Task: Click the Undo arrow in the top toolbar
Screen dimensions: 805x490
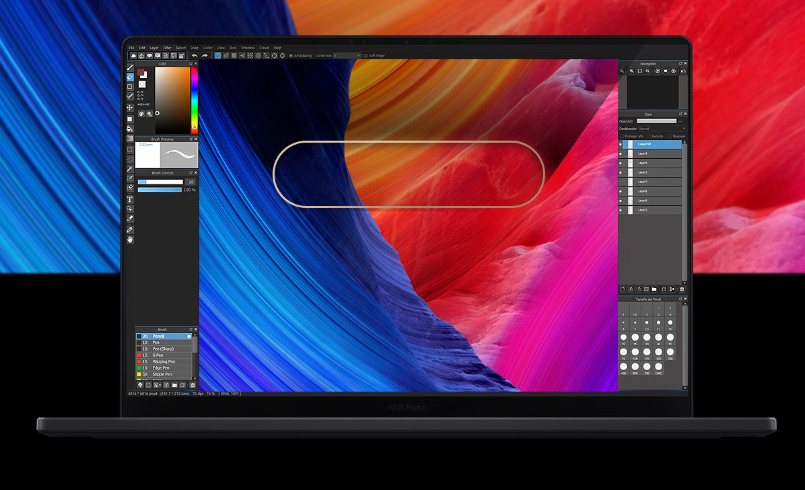Action: [194, 56]
